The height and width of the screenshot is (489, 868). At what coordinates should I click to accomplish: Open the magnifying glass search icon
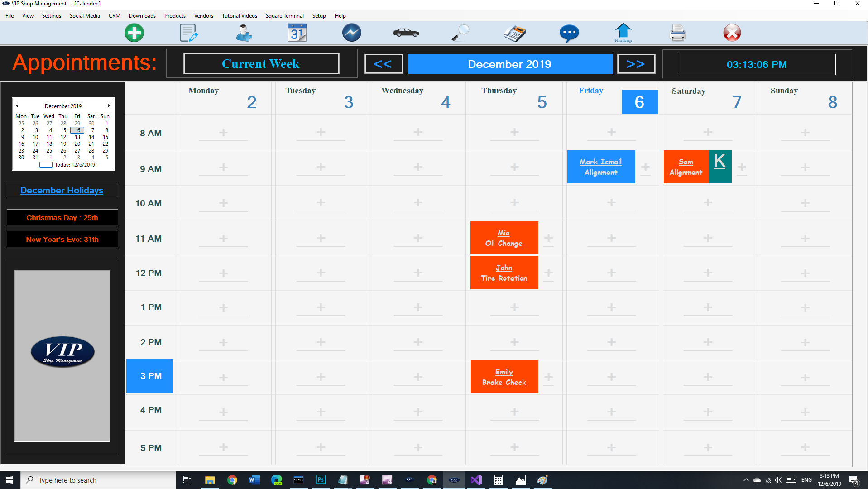460,33
